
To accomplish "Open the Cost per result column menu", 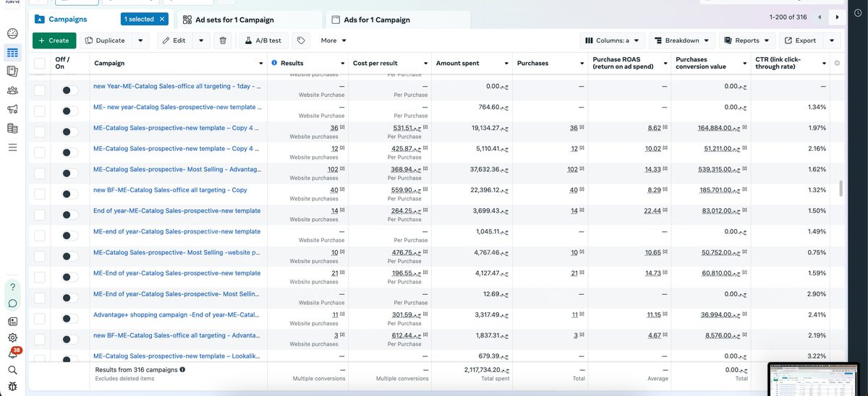I will [424, 64].
